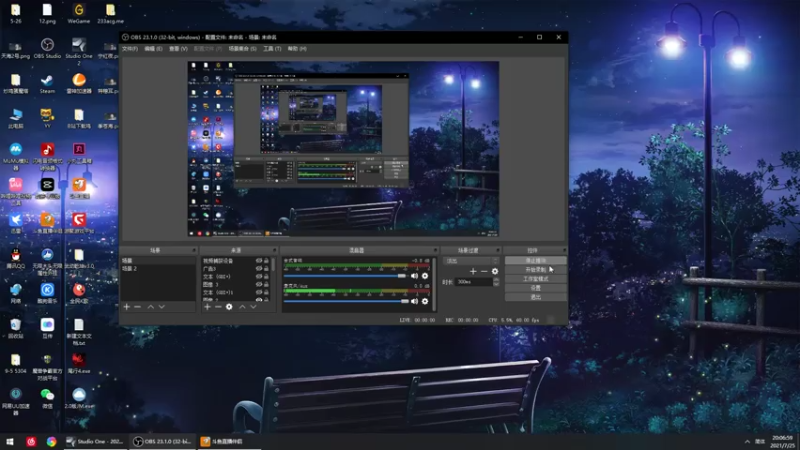Enable 工作室模式 studio mode button

(535, 279)
